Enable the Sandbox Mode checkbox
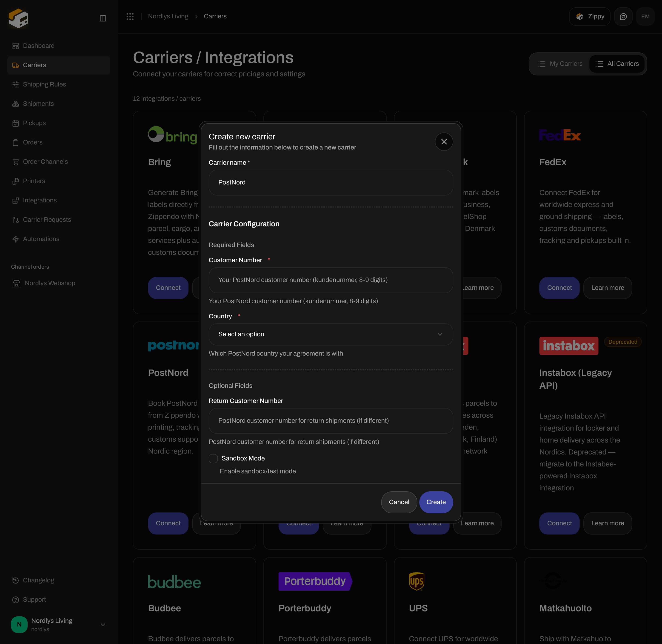This screenshot has width=662, height=644. pyautogui.click(x=213, y=459)
